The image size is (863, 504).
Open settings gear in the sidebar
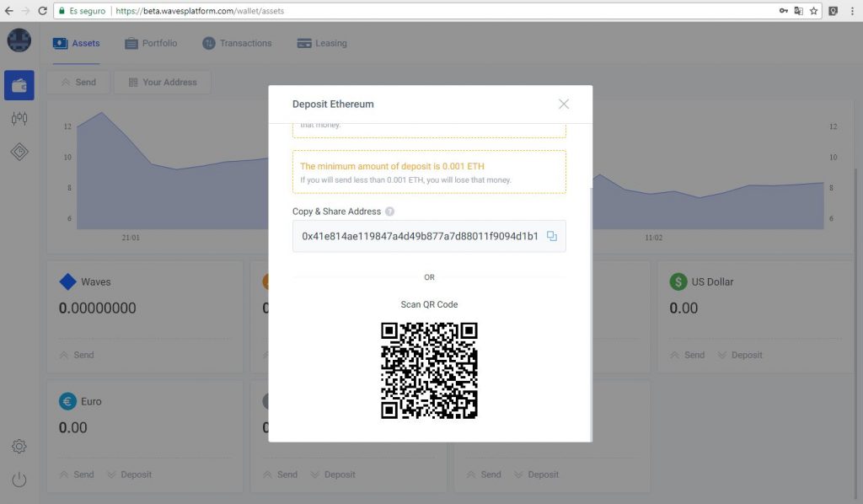[x=19, y=446]
